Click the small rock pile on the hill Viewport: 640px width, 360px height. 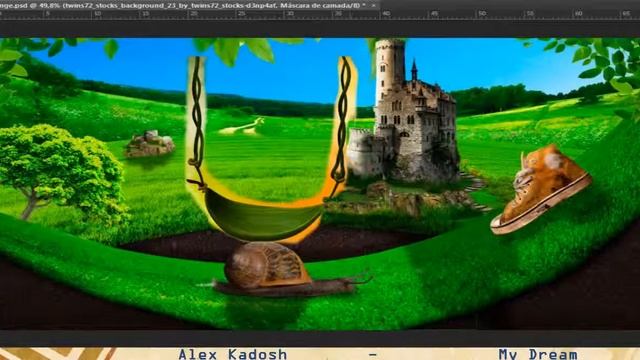click(150, 144)
